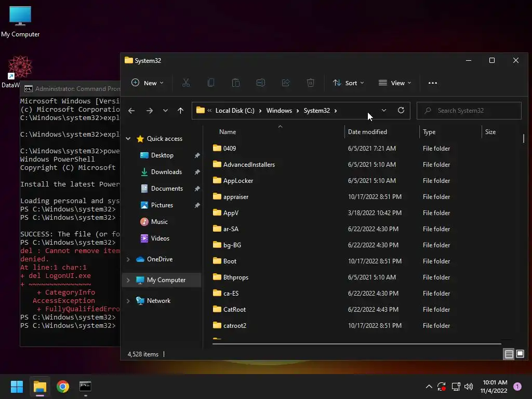Select Music in Quick access
532x399 pixels.
[x=159, y=222]
